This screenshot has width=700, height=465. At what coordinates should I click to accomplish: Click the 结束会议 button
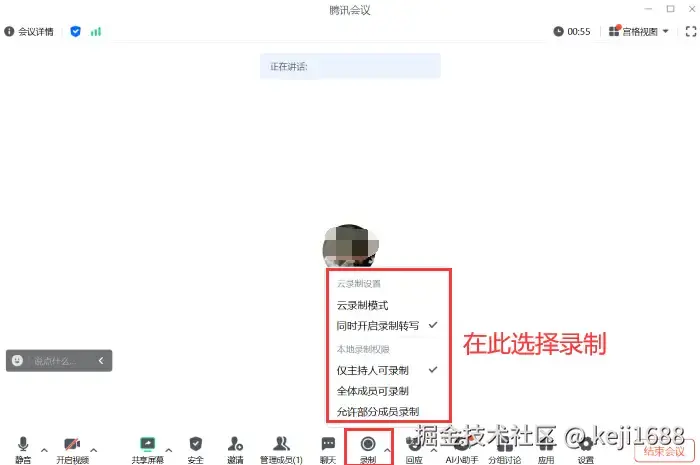tap(664, 451)
